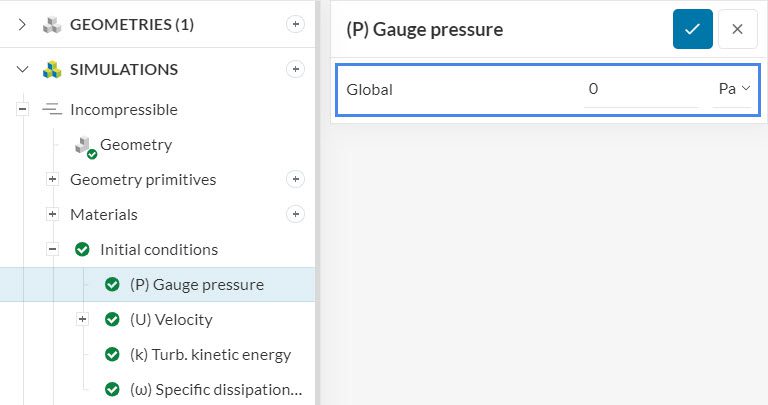Add new simulation with plus icon
The width and height of the screenshot is (768, 405).
[x=294, y=69]
